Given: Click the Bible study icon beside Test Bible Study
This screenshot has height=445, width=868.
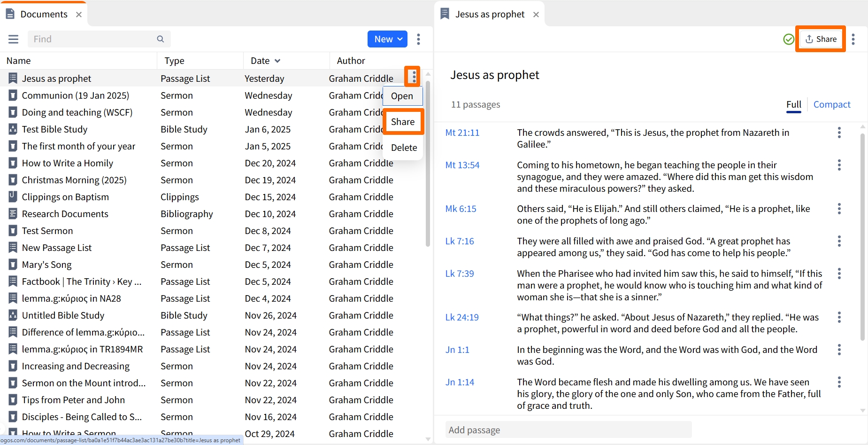Looking at the screenshot, I should click(13, 129).
